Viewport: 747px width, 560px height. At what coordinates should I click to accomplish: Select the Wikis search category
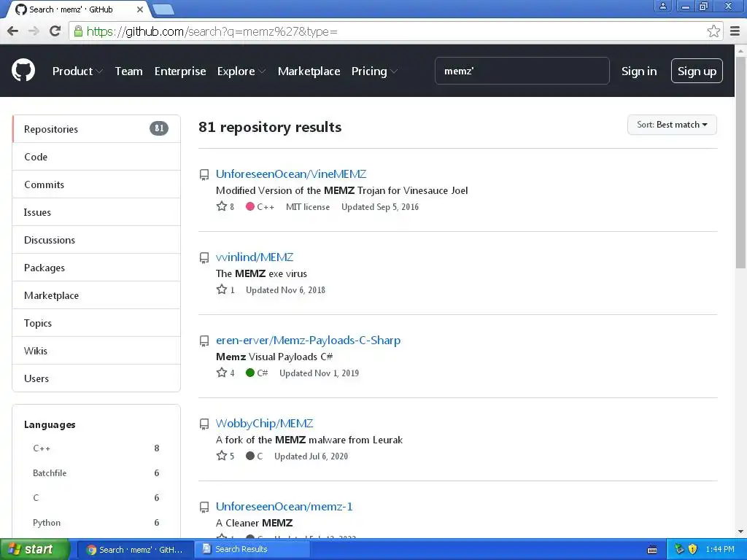coord(96,351)
